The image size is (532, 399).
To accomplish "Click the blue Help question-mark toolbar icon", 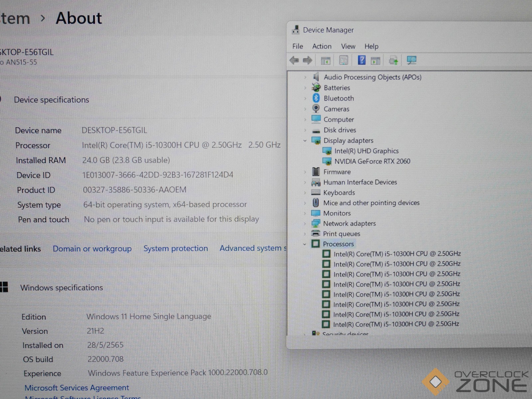I will [361, 60].
